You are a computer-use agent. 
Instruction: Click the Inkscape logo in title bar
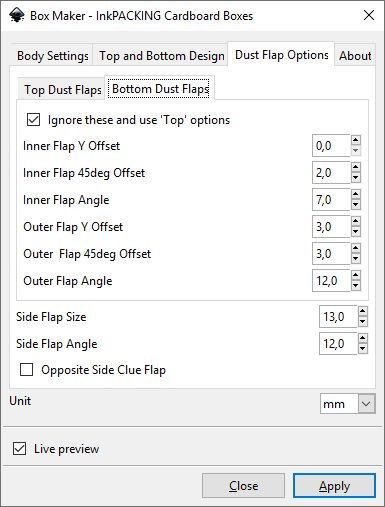17,15
